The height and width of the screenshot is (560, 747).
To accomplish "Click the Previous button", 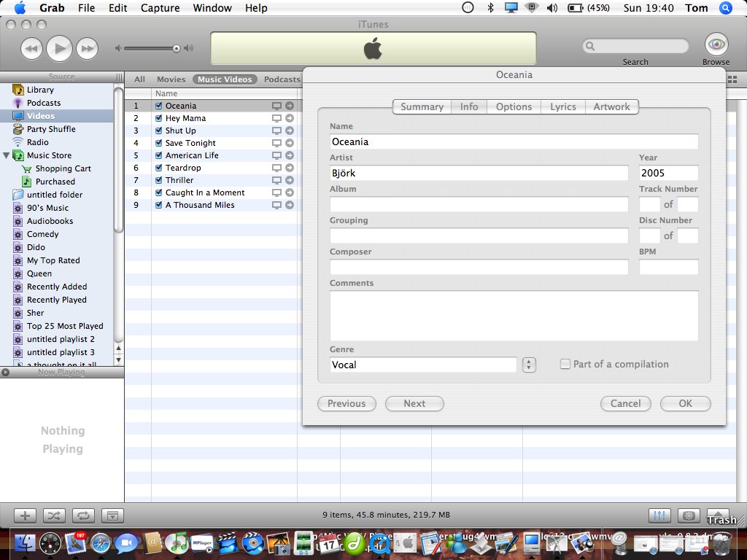I will pyautogui.click(x=347, y=403).
